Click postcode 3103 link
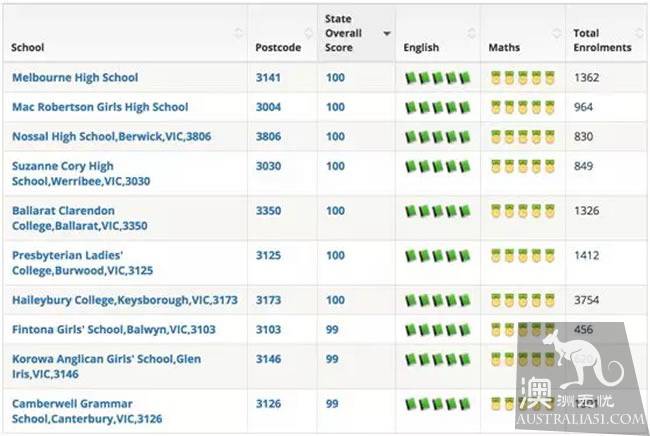The image size is (650, 436). pyautogui.click(x=268, y=329)
